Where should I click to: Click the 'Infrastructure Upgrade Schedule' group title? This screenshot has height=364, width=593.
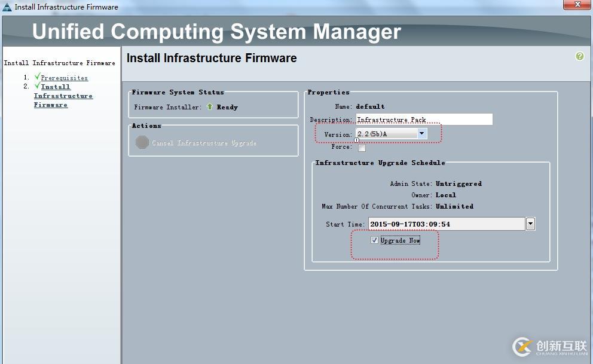point(380,163)
